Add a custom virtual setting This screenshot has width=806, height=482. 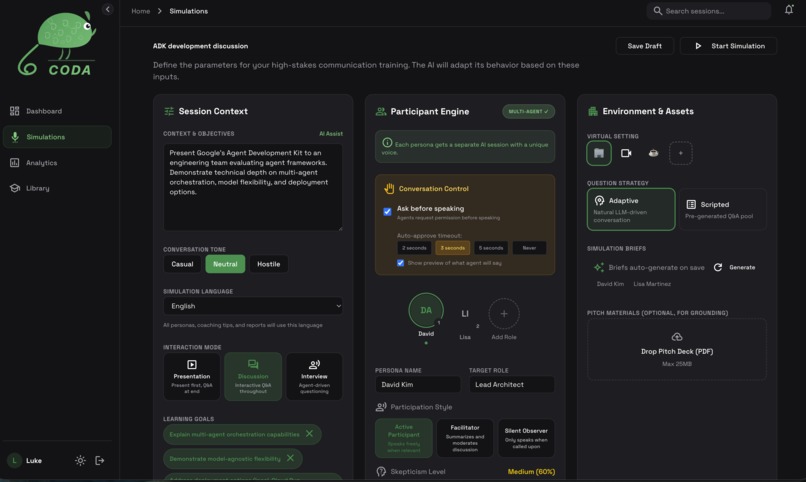(681, 153)
